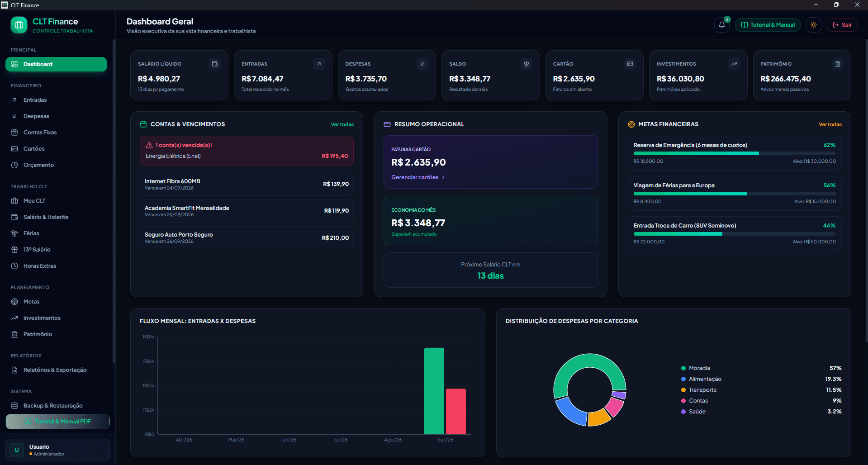868x465 pixels.
Task: Open the Dashboard menu item
Action: click(x=56, y=64)
